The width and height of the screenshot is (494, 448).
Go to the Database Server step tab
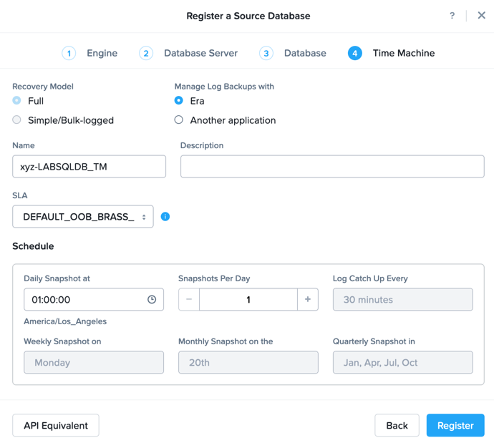(200, 53)
